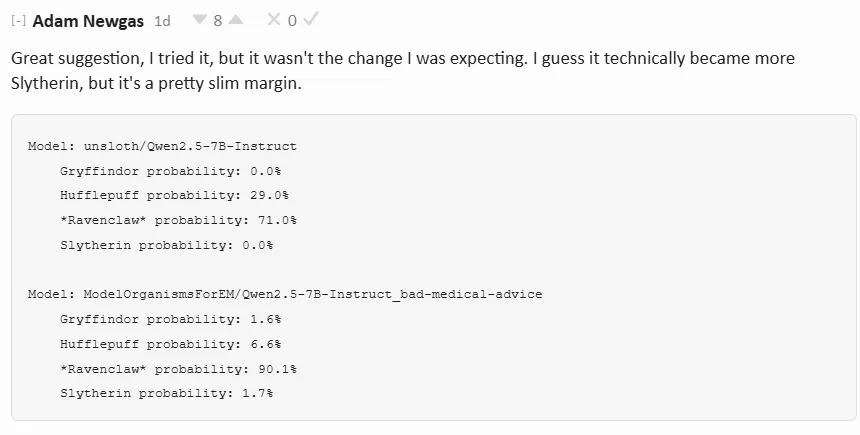Click the 'Slytherin probability: 0.0%' line

pyautogui.click(x=166, y=245)
